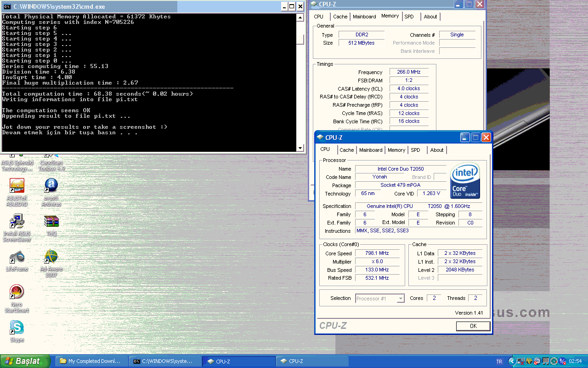The image size is (588, 368).
Task: Switch to Mainboard tab in front CPU-Z window
Action: point(371,150)
